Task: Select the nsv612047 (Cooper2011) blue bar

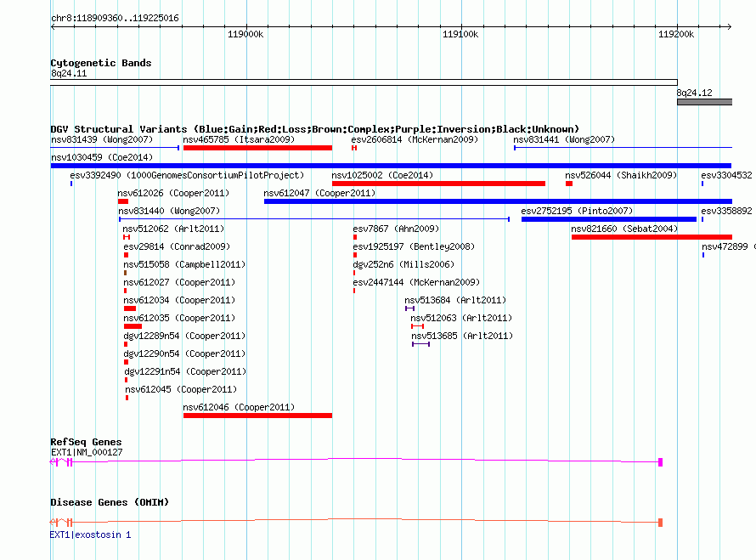Action: pos(498,201)
